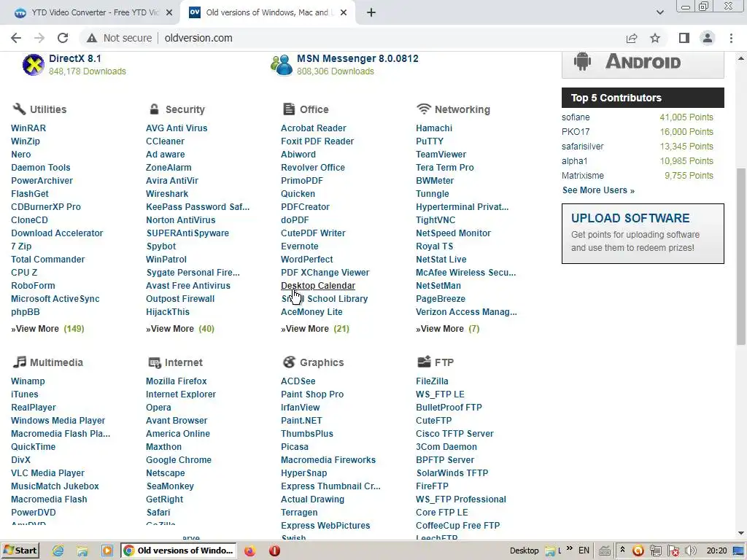Open the PuTTY link
The width and height of the screenshot is (747, 560).
click(429, 141)
